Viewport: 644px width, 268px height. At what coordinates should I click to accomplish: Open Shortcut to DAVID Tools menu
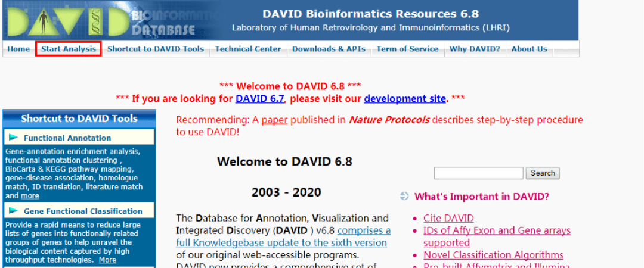point(155,49)
